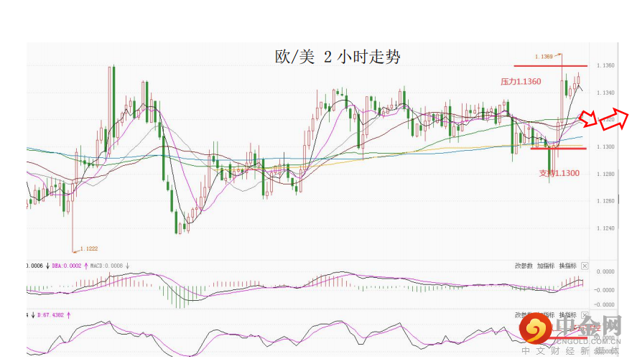Click 加指标 in the MACD indicator panel
The height and width of the screenshot is (364, 632).
546,266
